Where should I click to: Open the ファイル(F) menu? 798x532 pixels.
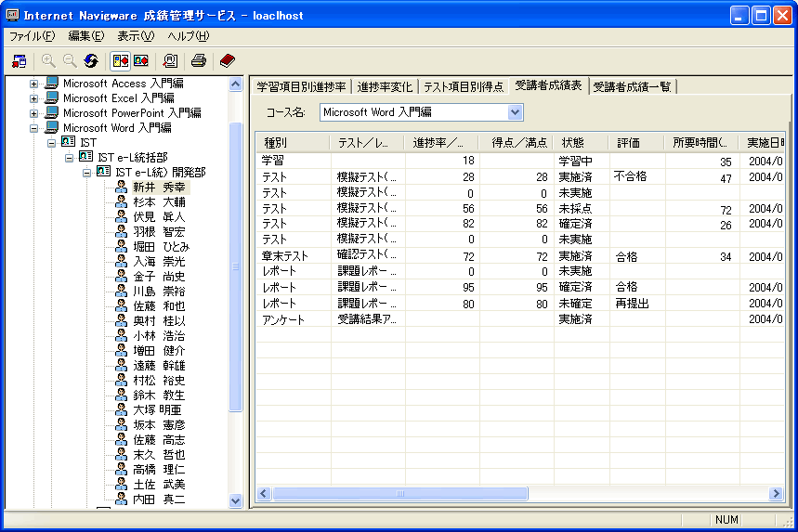click(33, 36)
